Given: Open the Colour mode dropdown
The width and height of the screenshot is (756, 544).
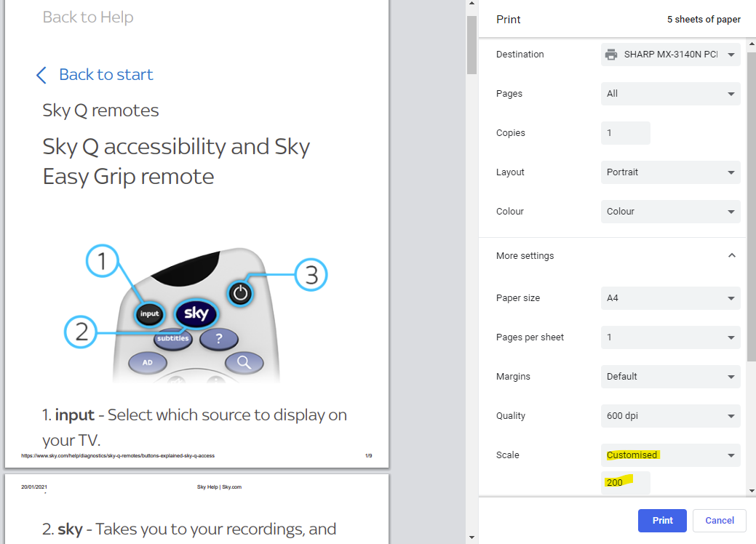Looking at the screenshot, I should [x=670, y=212].
